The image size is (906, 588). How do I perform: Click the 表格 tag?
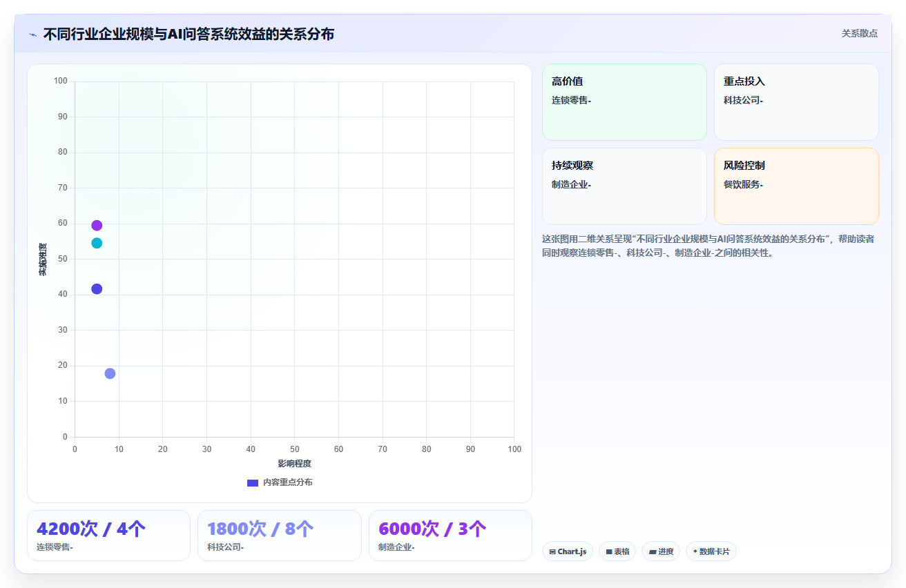click(x=617, y=551)
